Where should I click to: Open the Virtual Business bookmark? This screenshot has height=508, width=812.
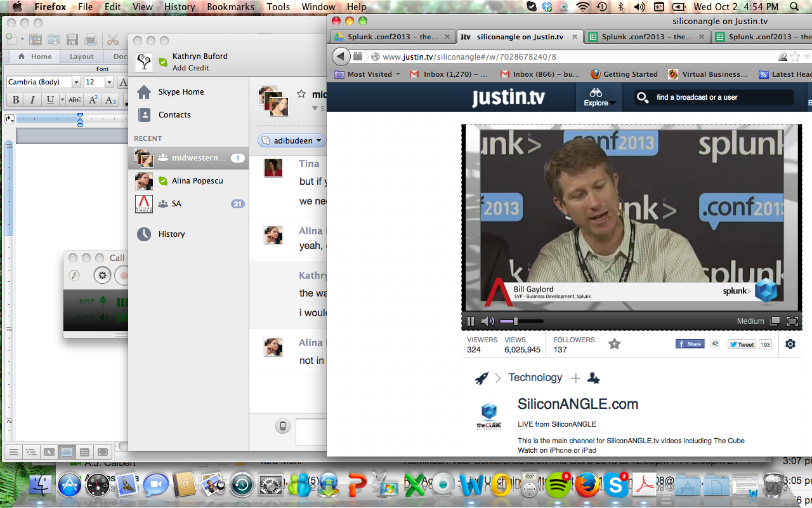708,74
